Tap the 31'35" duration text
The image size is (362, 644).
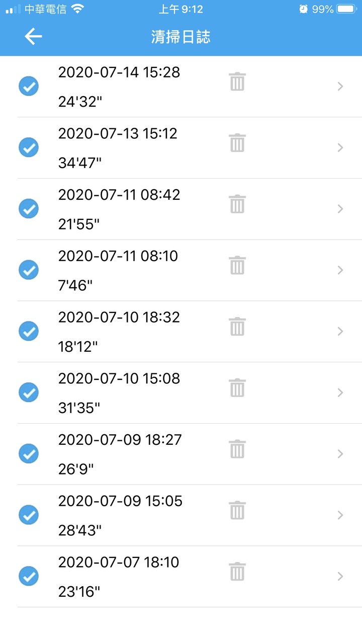click(79, 408)
